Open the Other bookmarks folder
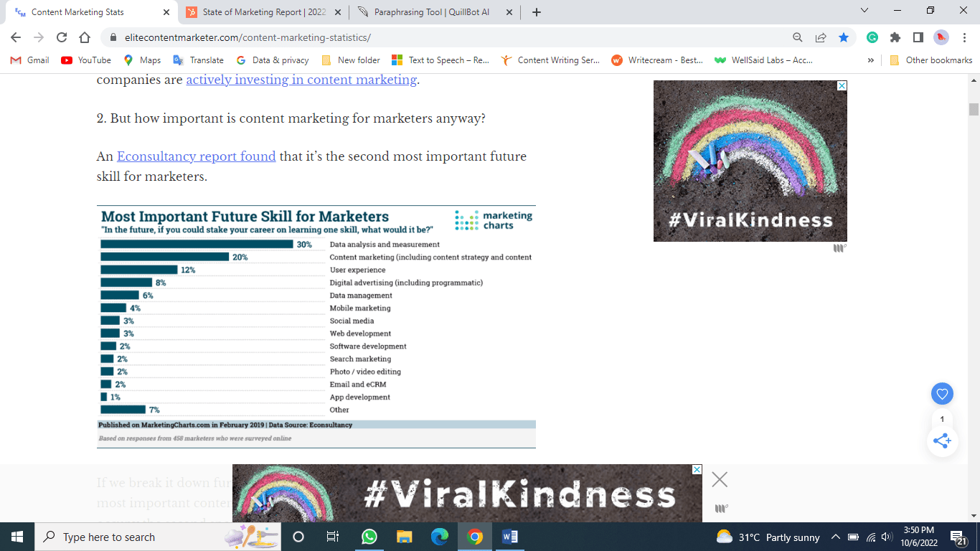Image resolution: width=980 pixels, height=551 pixels. coord(930,60)
